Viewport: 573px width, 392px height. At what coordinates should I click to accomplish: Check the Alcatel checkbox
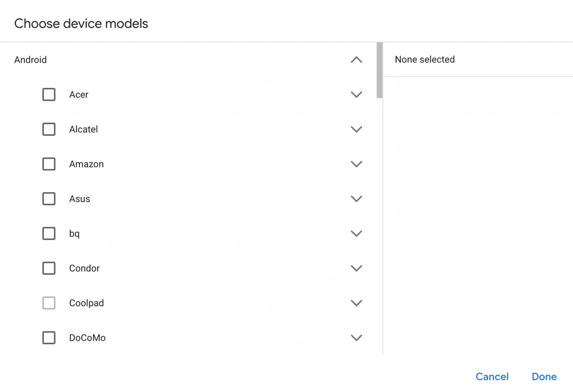point(49,129)
